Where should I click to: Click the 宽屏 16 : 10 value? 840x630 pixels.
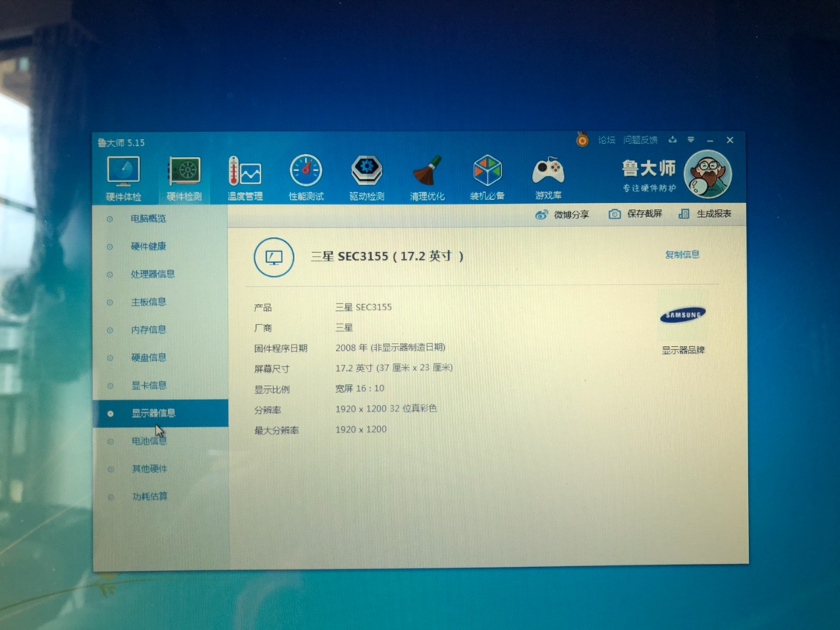coord(360,388)
